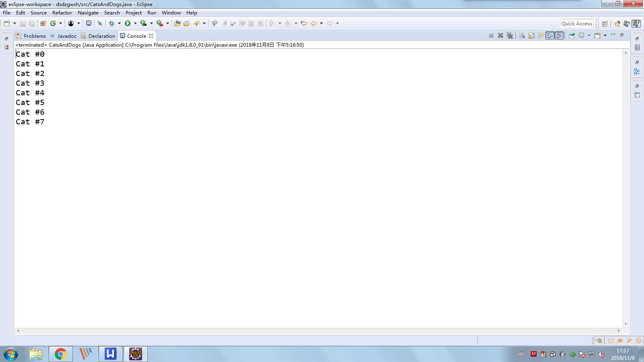Click the Last Edit Location icon
This screenshot has height=362, width=644.
coord(304,23)
